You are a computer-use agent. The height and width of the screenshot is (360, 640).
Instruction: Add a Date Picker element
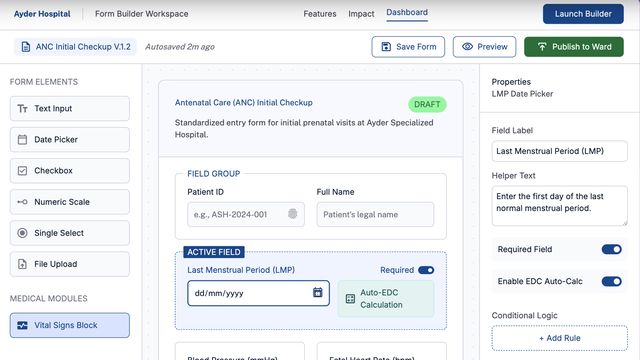70,140
